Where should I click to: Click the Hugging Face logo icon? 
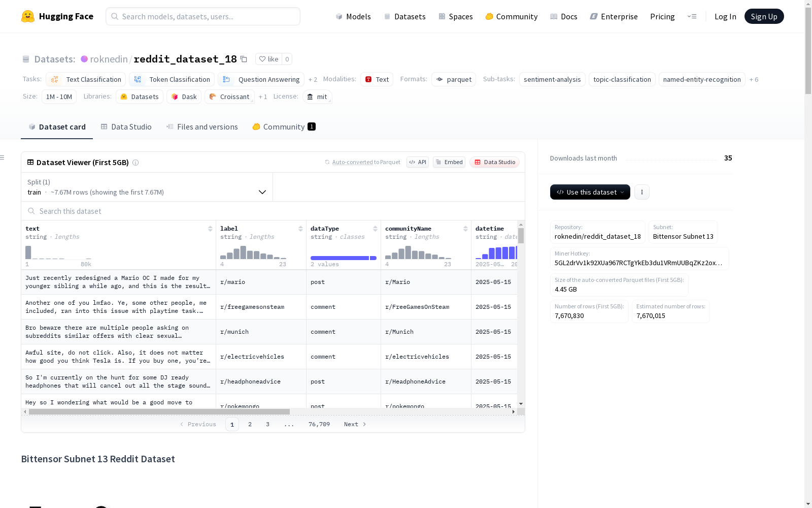click(x=28, y=16)
